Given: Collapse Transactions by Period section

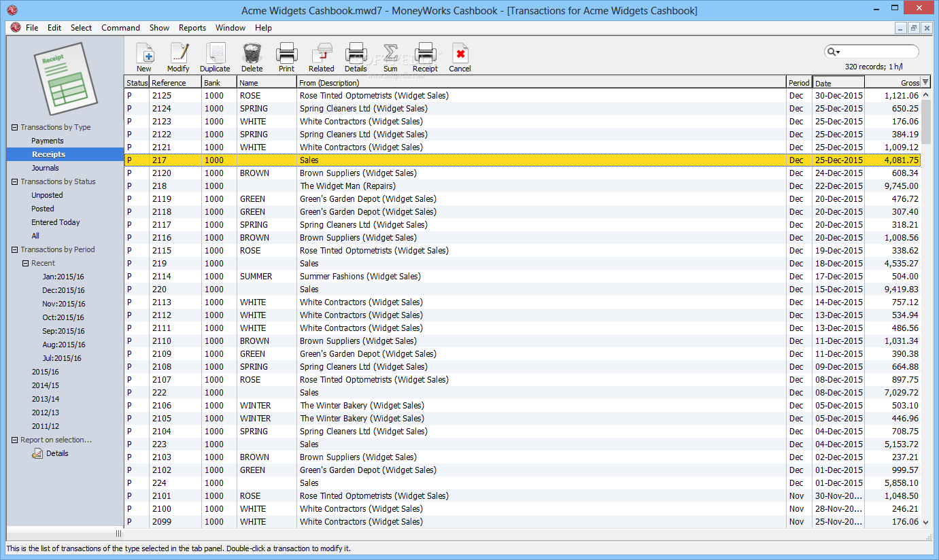Looking at the screenshot, I should pyautogui.click(x=14, y=249).
